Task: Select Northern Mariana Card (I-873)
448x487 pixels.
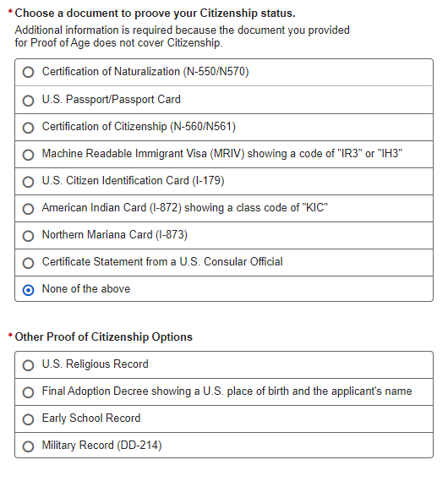Action: click(28, 235)
